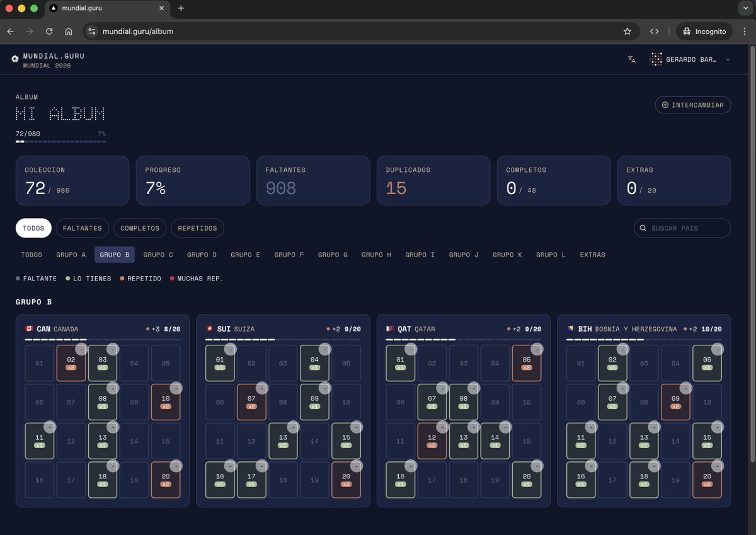Click the Incognito profile button
The width and height of the screenshot is (756, 535).
point(704,32)
